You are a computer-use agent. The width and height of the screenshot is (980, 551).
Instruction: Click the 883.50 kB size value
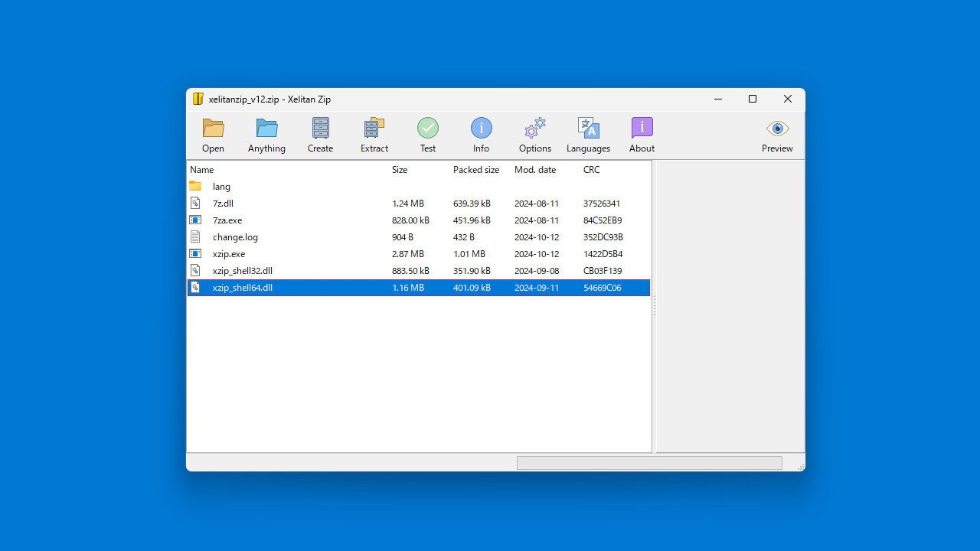tap(410, 271)
